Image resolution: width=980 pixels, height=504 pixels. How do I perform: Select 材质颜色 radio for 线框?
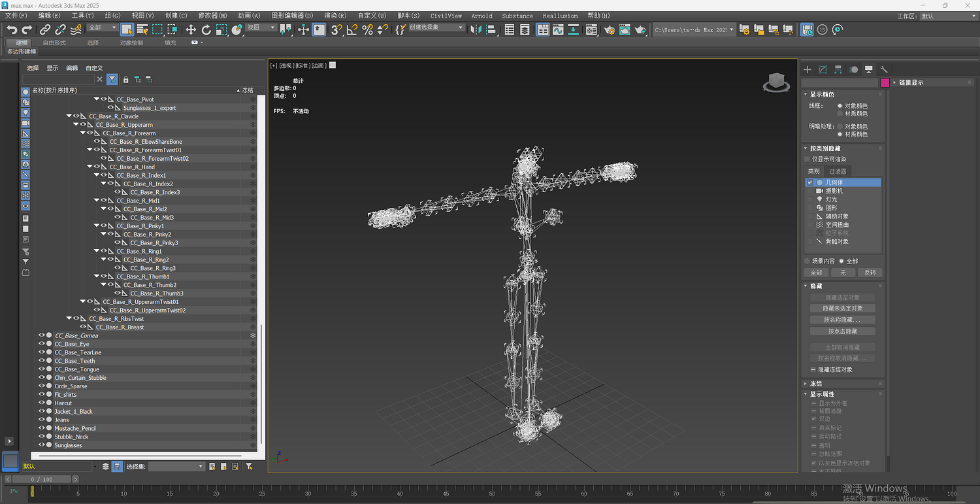coord(840,114)
